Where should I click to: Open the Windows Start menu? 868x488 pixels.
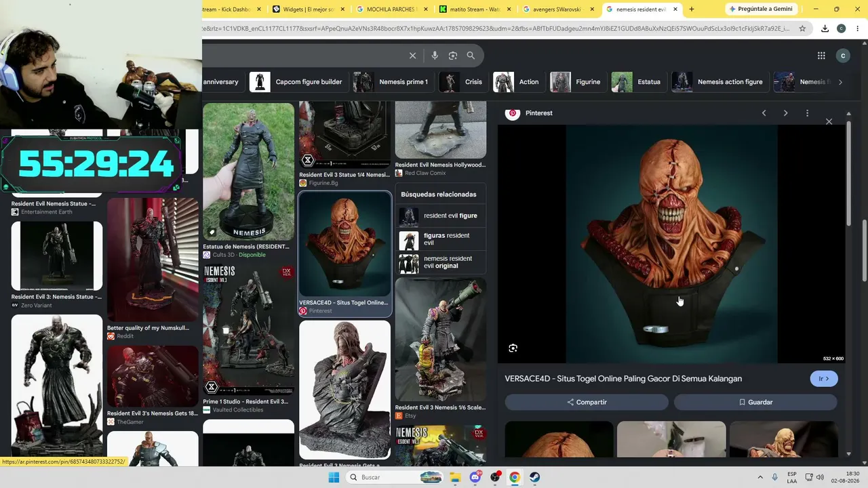[x=334, y=477]
